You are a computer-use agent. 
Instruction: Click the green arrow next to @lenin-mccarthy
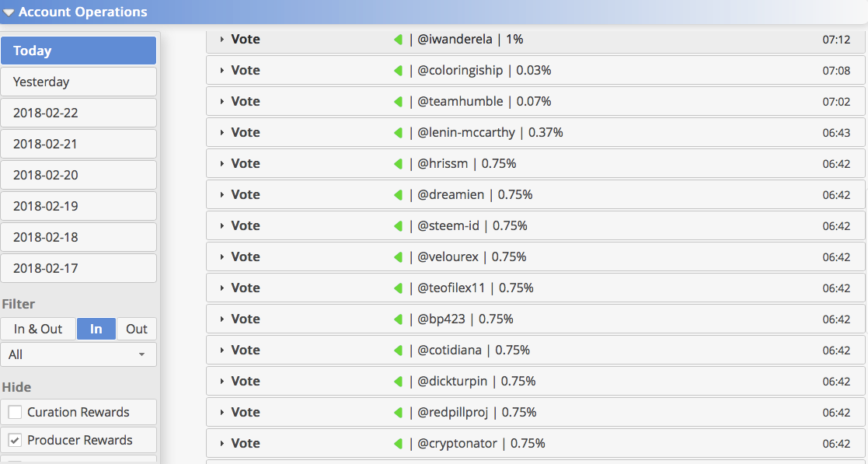397,132
